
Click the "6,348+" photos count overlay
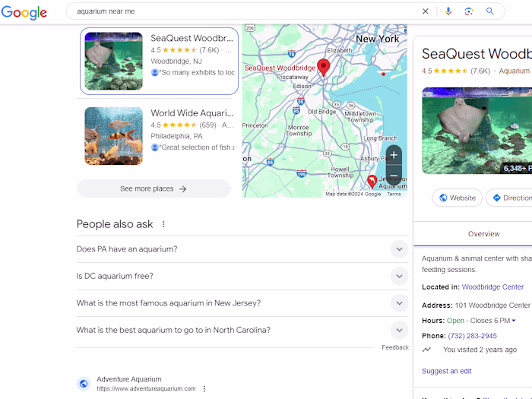[x=516, y=168]
